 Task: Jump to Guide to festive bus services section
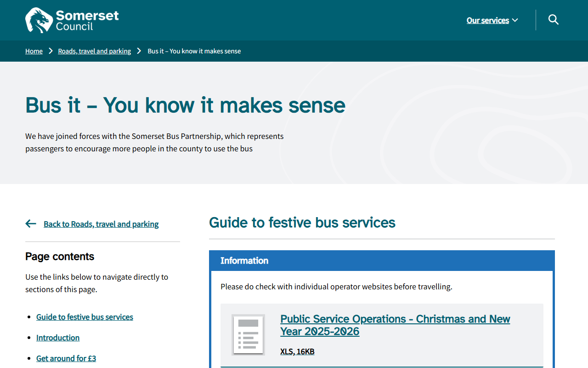85,317
